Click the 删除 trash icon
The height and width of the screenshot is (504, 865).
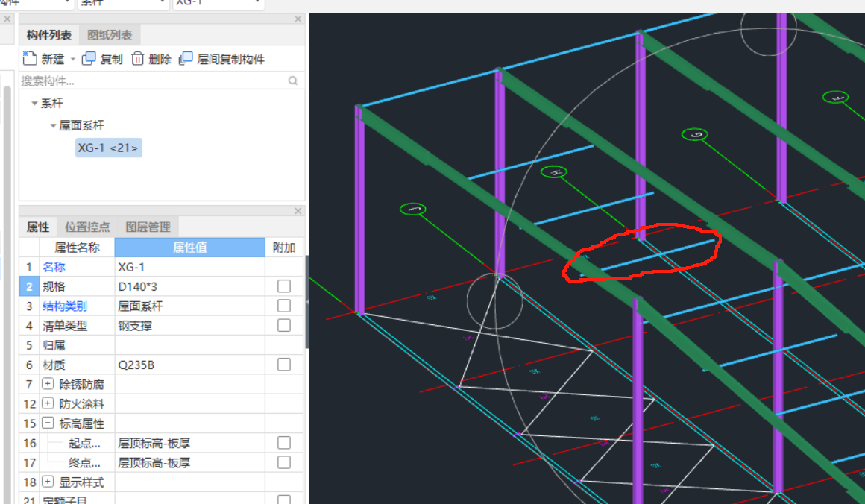tap(137, 58)
